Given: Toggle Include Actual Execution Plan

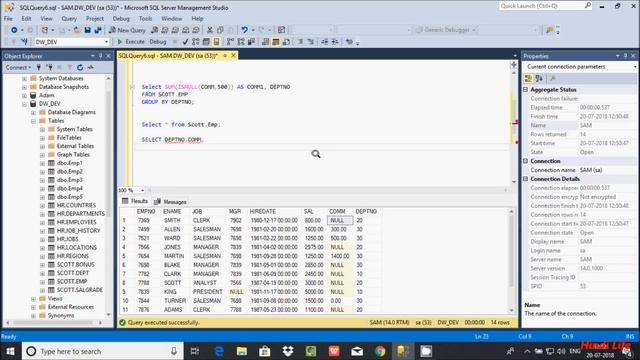Looking at the screenshot, I should (231, 42).
